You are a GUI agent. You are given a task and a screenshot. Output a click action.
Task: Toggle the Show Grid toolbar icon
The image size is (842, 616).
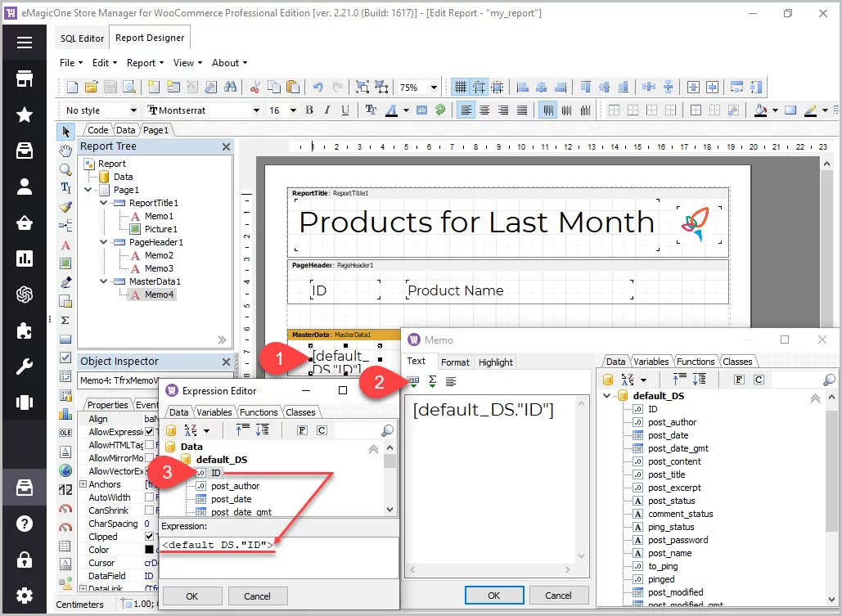click(461, 87)
